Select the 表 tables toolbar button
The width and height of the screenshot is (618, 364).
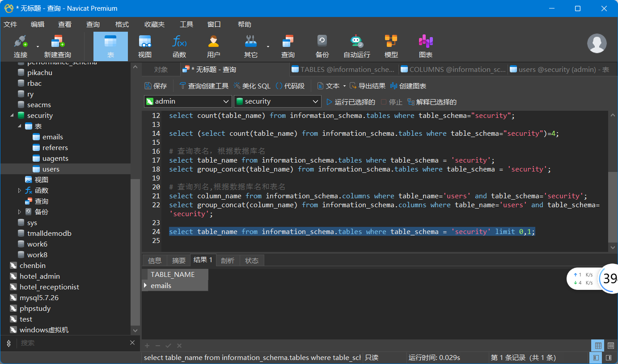tap(110, 46)
